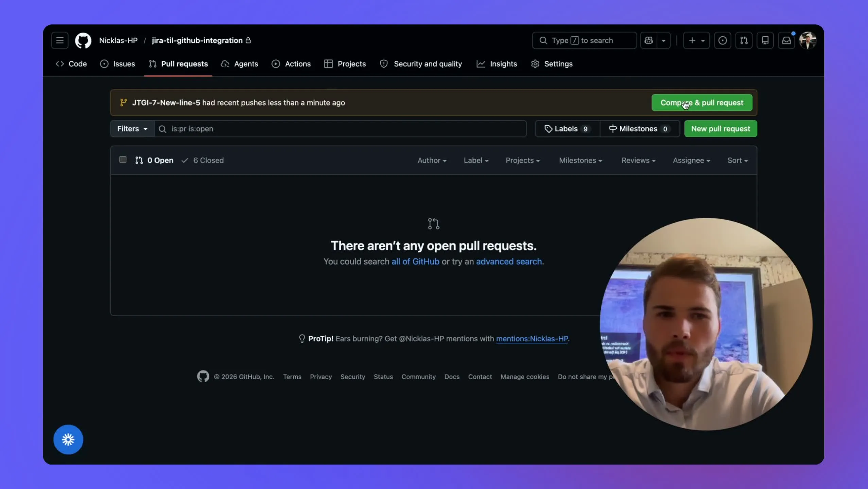Image resolution: width=868 pixels, height=489 pixels.
Task: Open the hamburger navigation menu
Action: 60,40
